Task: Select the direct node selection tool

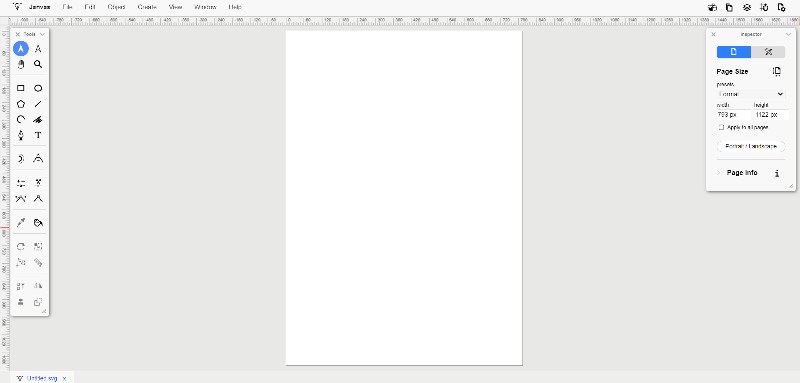Action: (x=38, y=49)
